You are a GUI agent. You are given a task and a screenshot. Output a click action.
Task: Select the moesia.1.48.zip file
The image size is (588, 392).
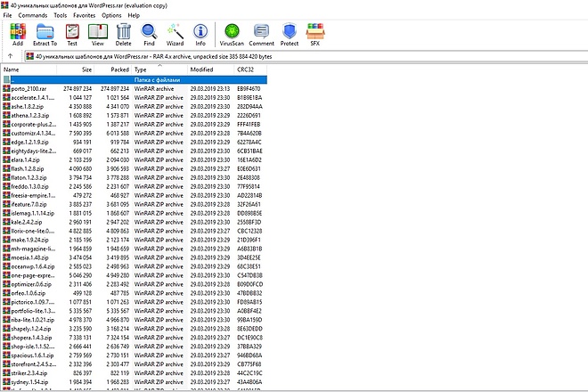(x=29, y=257)
